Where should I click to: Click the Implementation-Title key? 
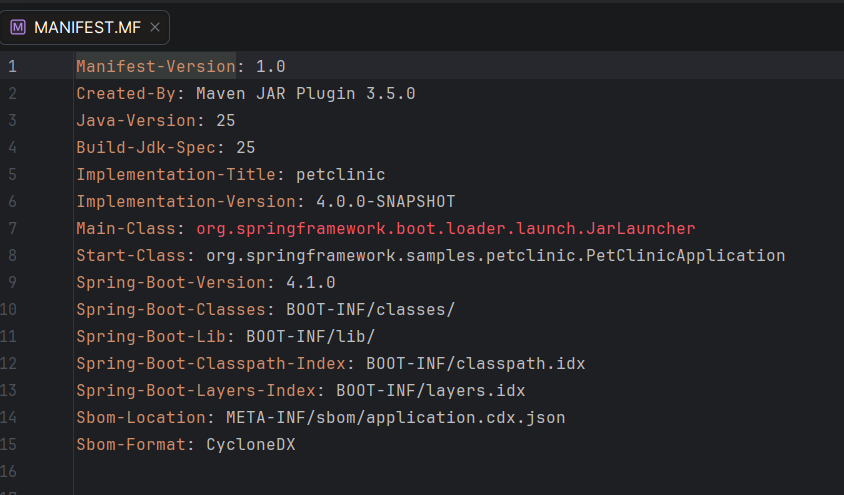click(x=176, y=174)
